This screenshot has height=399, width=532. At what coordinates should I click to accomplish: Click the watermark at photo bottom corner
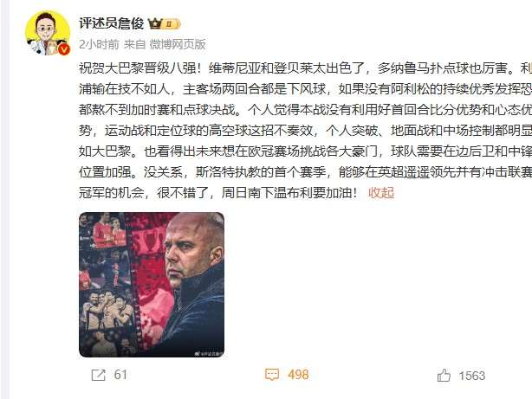coord(209,354)
